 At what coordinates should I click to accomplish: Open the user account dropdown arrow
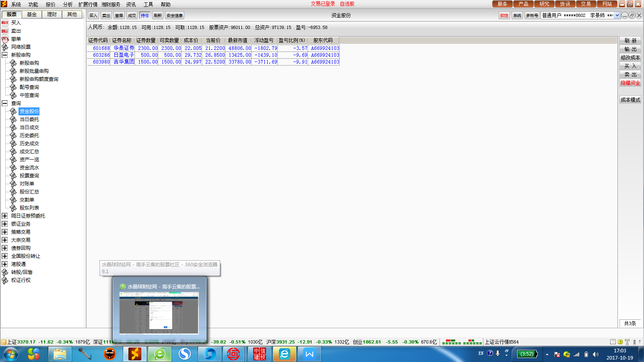(617, 16)
